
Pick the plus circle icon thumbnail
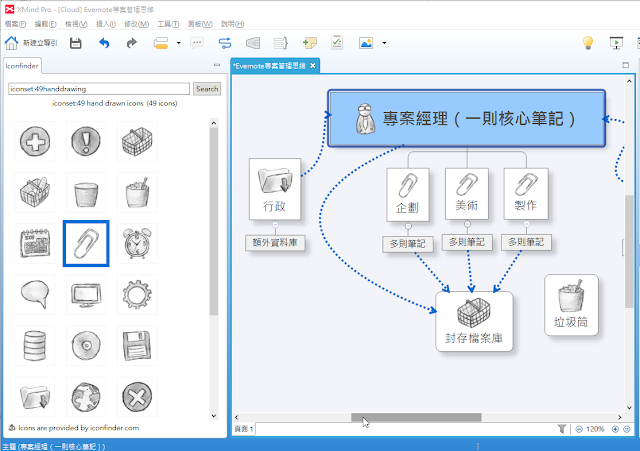click(35, 141)
